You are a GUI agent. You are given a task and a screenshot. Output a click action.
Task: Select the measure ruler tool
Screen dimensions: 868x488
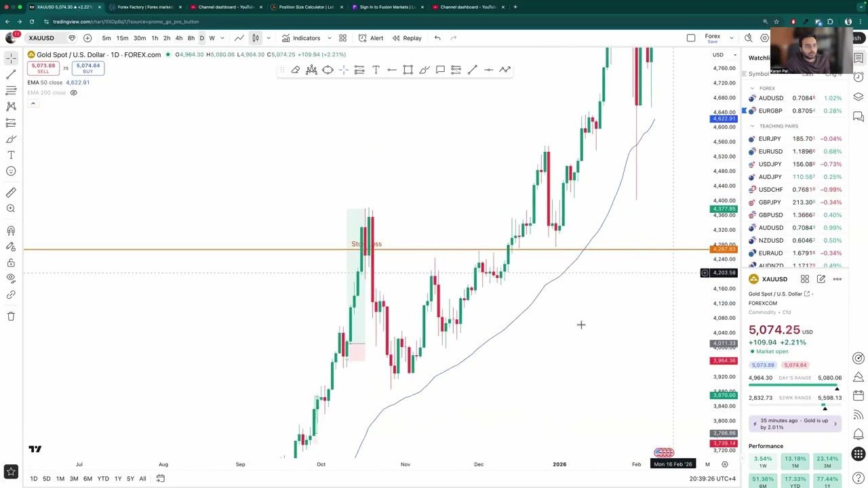(11, 192)
